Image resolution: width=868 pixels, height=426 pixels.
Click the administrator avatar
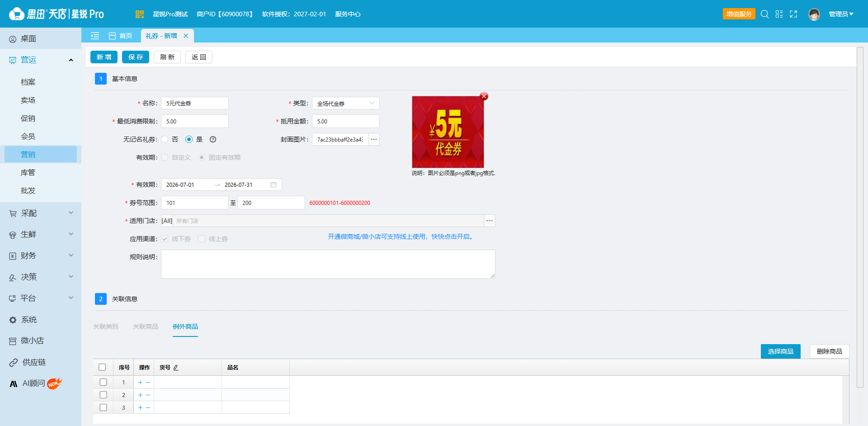click(x=814, y=14)
